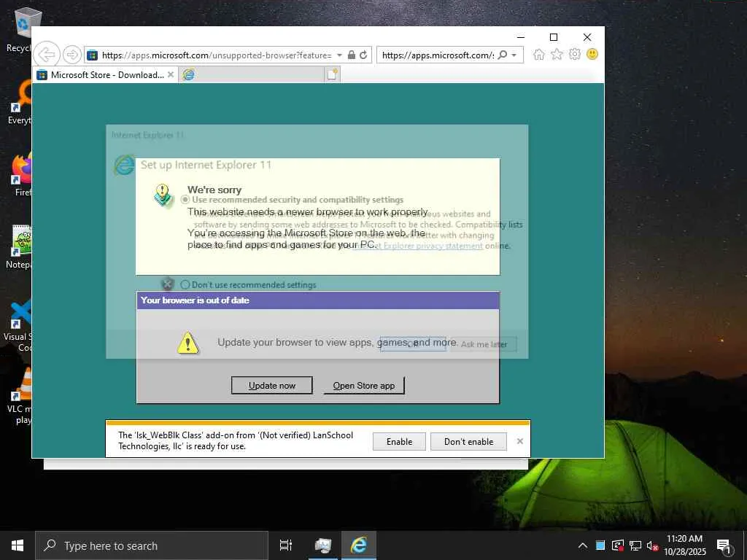Open a new tab with the new tab button

click(333, 74)
